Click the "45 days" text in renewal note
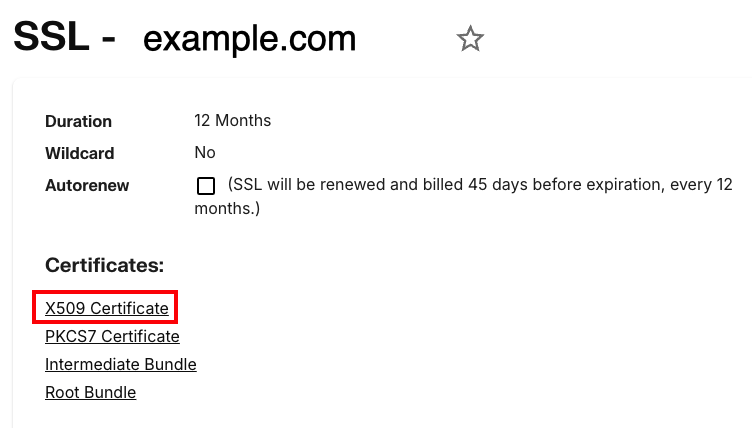The image size is (752, 428). 496,184
